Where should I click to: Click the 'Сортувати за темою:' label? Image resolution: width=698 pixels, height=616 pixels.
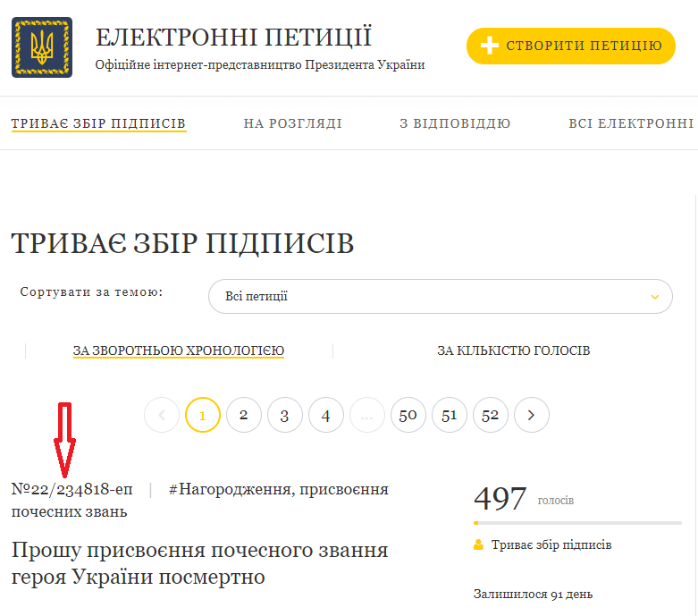coord(92,292)
